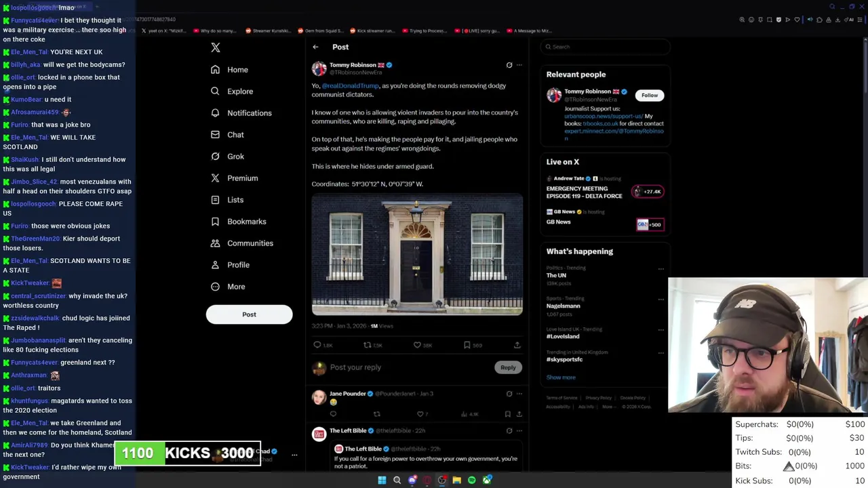868x488 pixels.
Task: Join Andrew Tate's live +27.4K
Action: click(648, 192)
